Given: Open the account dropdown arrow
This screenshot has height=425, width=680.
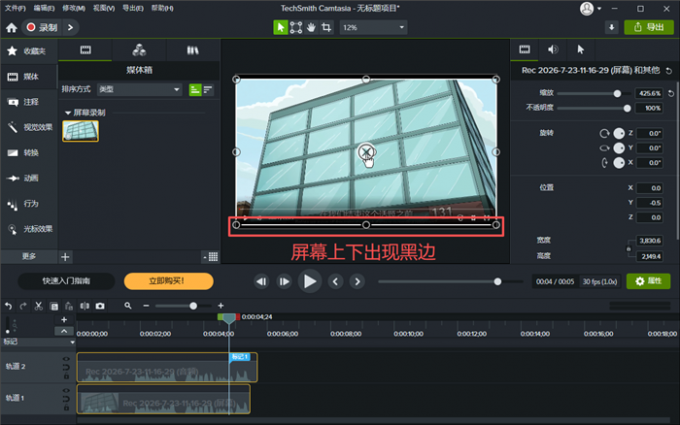Looking at the screenshot, I should (599, 9).
